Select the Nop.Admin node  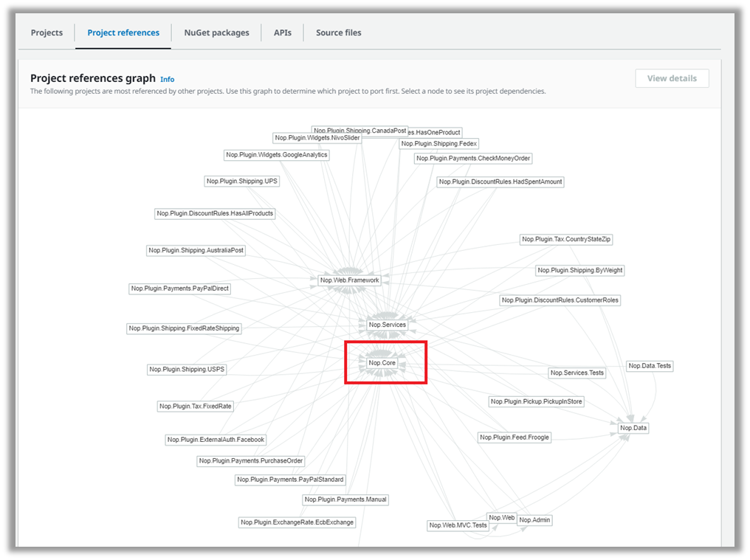[x=534, y=519]
